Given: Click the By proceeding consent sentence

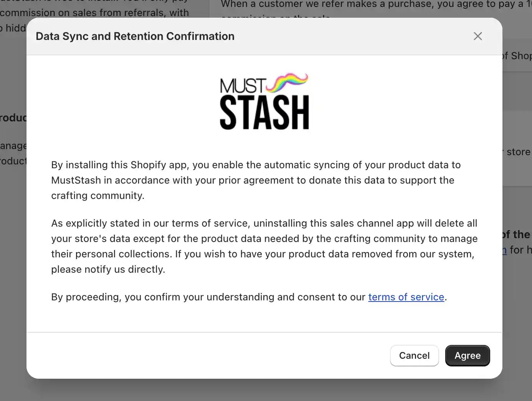Looking at the screenshot, I should click(249, 297).
